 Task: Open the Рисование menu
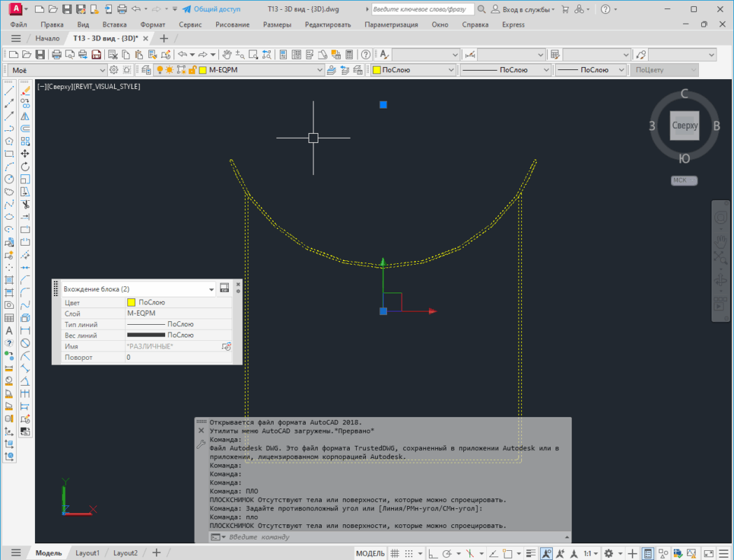tap(232, 24)
